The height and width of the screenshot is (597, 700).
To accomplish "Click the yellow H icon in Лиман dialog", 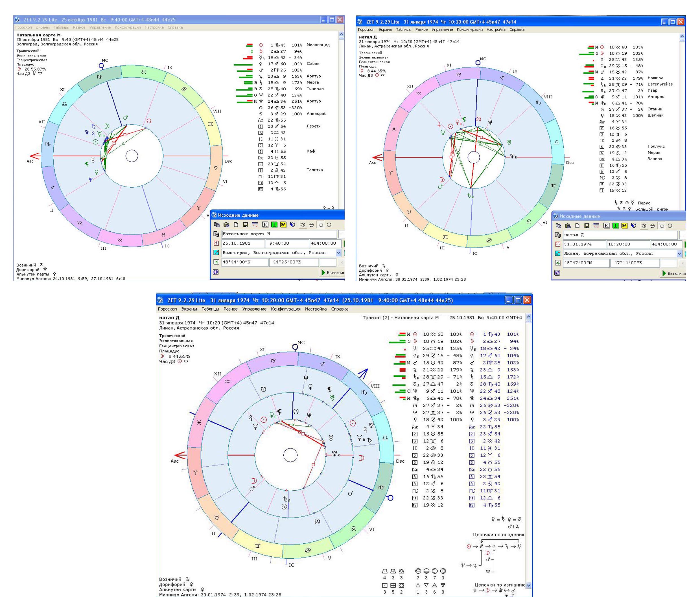I will coord(624,226).
